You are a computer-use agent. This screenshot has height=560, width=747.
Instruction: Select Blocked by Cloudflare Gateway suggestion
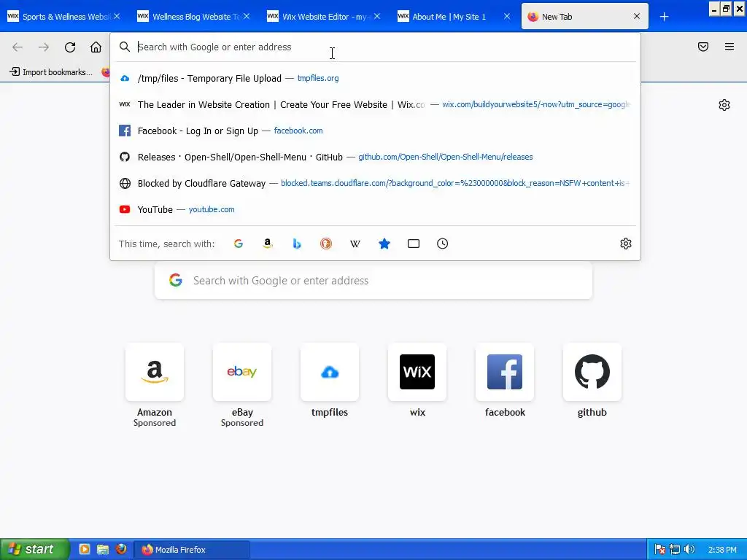click(x=376, y=183)
